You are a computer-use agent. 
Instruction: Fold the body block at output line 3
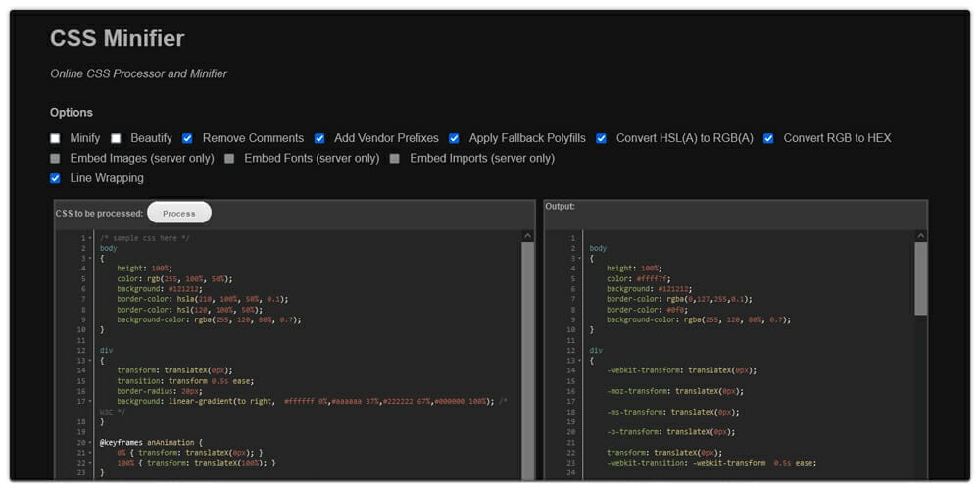pos(580,259)
